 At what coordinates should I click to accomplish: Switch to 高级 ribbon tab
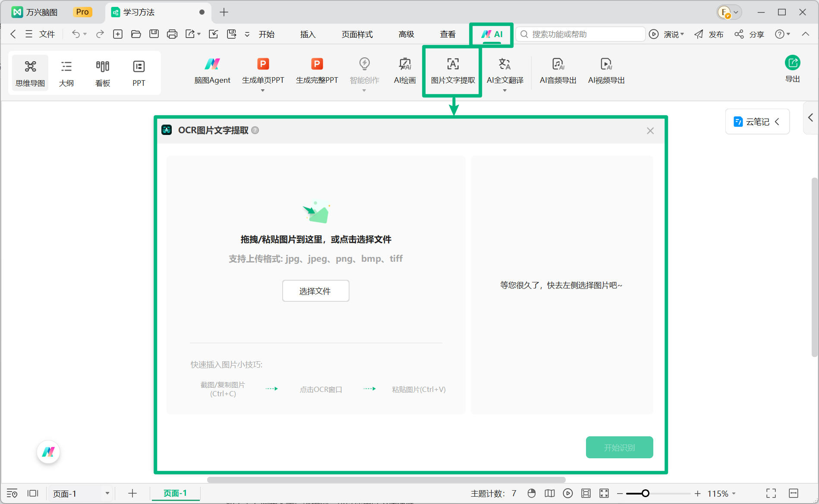coord(406,34)
